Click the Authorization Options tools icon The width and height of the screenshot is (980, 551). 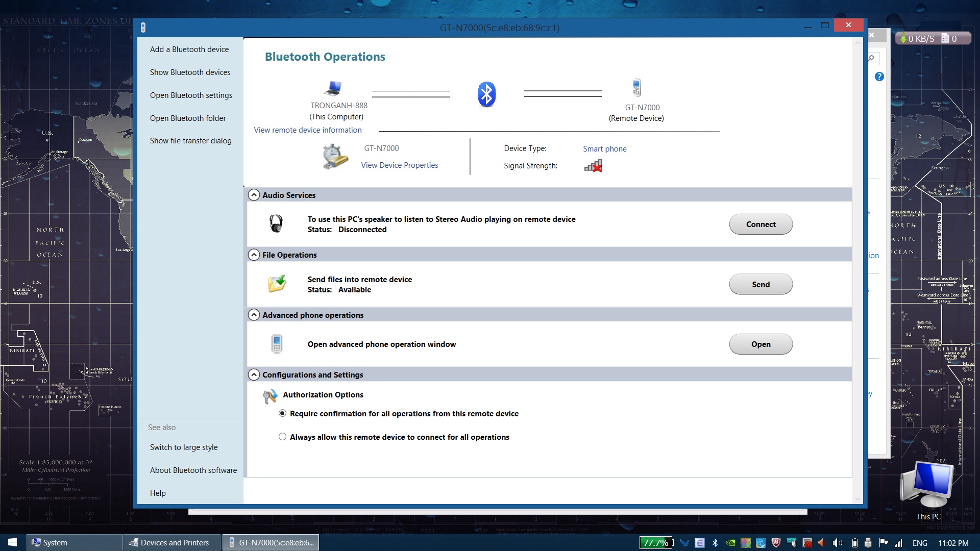(x=270, y=396)
